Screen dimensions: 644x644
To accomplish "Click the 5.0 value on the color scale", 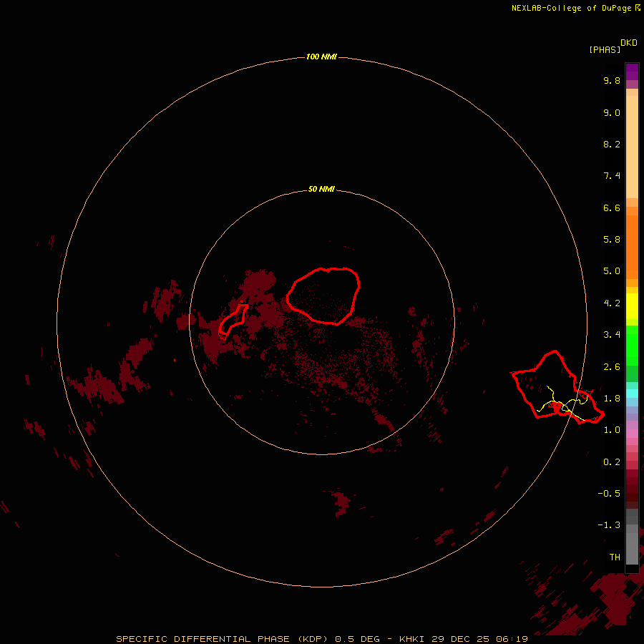I will click(612, 271).
